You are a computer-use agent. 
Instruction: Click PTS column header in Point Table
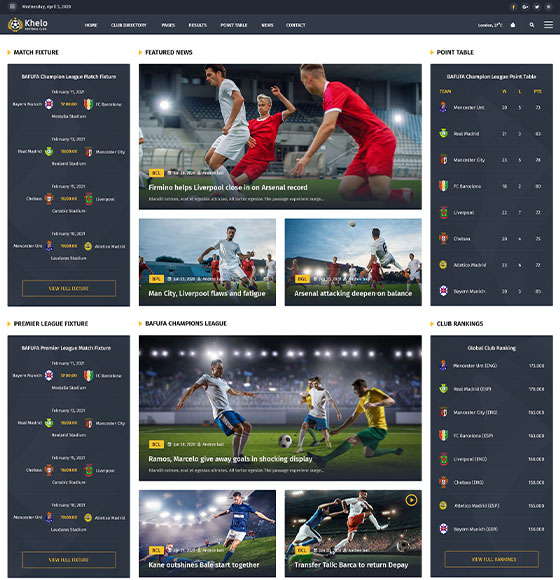click(x=537, y=91)
